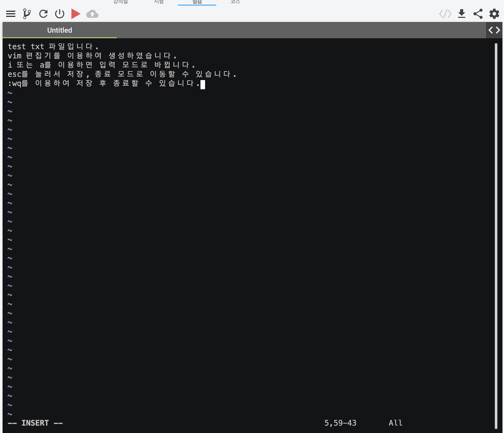The image size is (504, 433).
Task: Click the code brackets icon
Action: click(x=445, y=14)
